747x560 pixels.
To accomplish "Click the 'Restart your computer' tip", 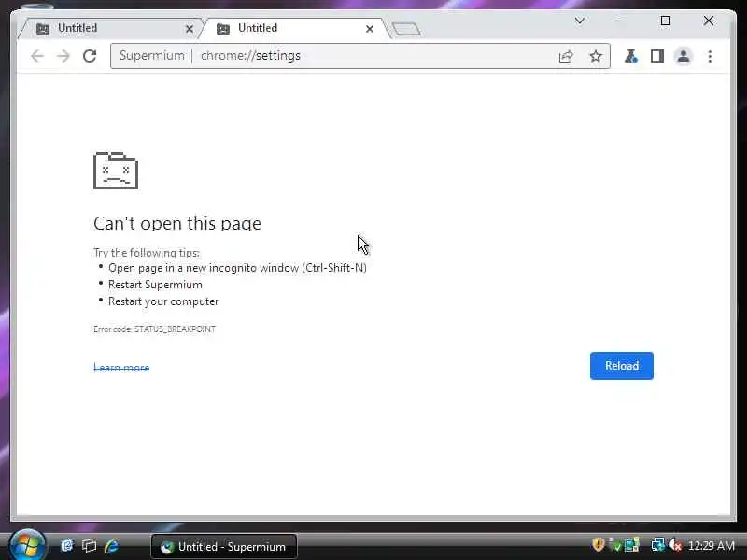I will [163, 301].
